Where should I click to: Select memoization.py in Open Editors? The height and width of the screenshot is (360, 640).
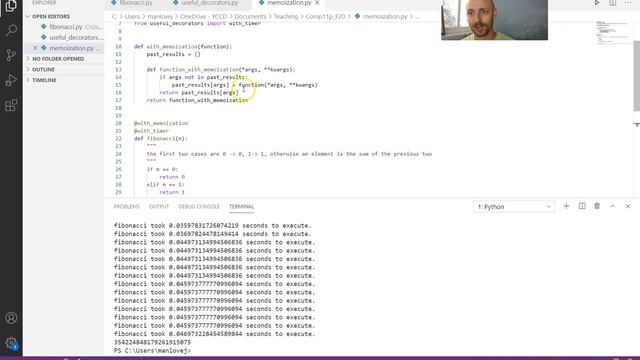point(63,48)
